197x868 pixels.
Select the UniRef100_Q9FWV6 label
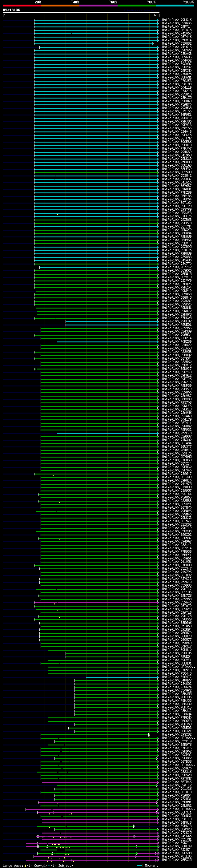click(x=176, y=511)
